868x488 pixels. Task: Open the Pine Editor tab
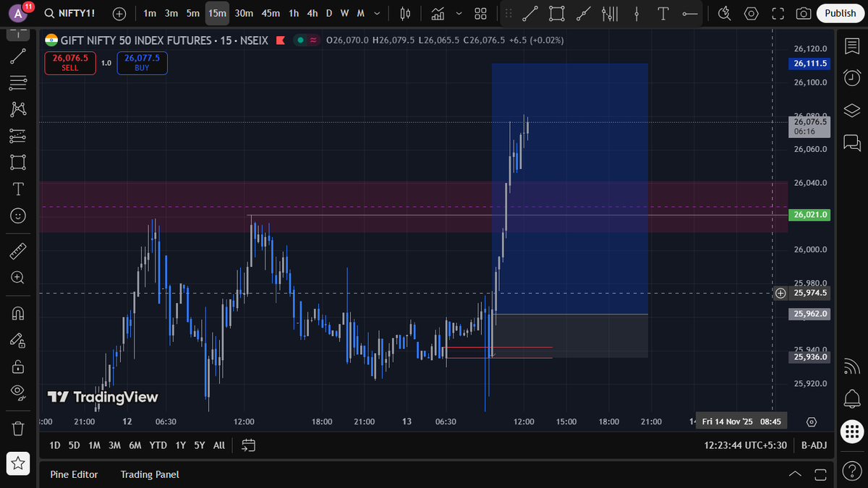(74, 474)
